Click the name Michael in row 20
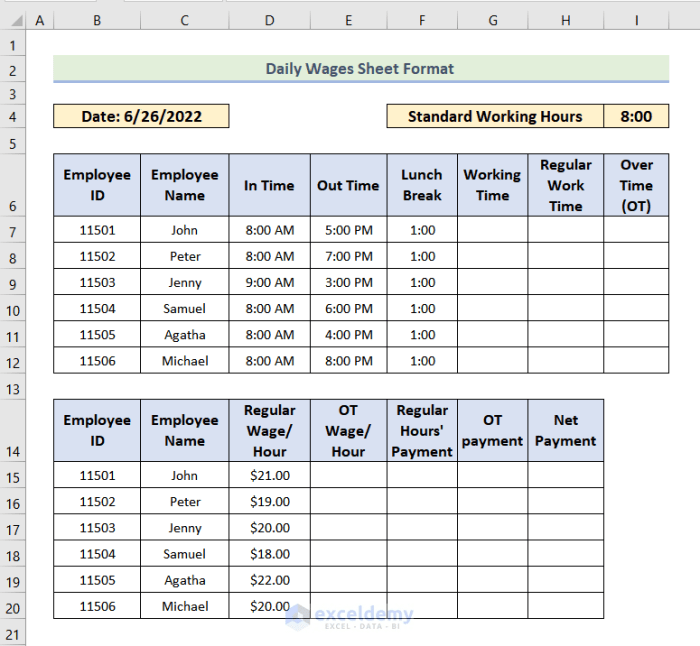 click(184, 606)
